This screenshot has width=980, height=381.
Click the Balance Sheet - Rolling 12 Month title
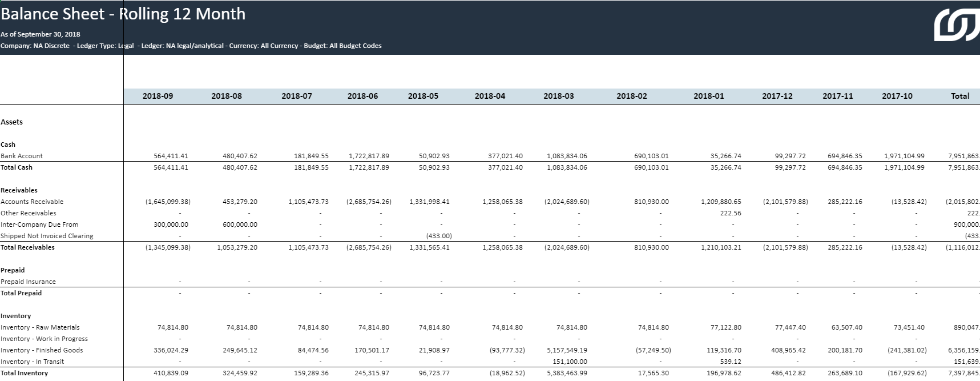123,14
